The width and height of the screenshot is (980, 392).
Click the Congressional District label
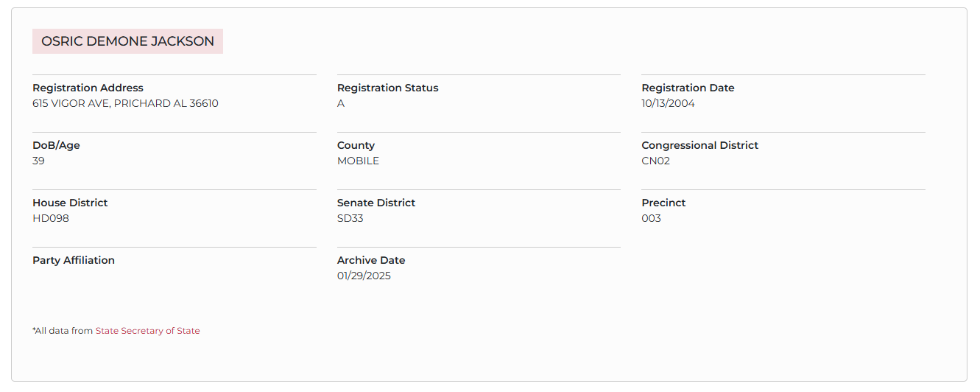[699, 145]
